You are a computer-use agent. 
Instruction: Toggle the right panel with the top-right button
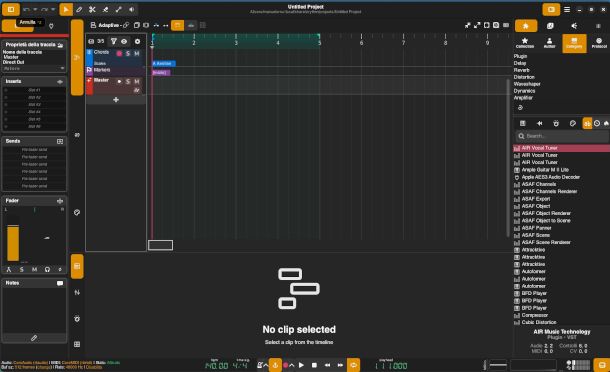[551, 9]
